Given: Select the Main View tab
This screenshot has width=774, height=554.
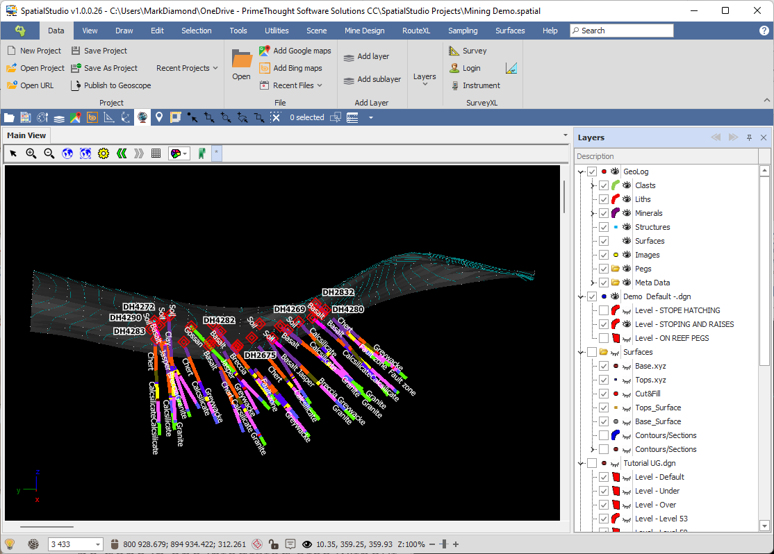Looking at the screenshot, I should coord(26,135).
